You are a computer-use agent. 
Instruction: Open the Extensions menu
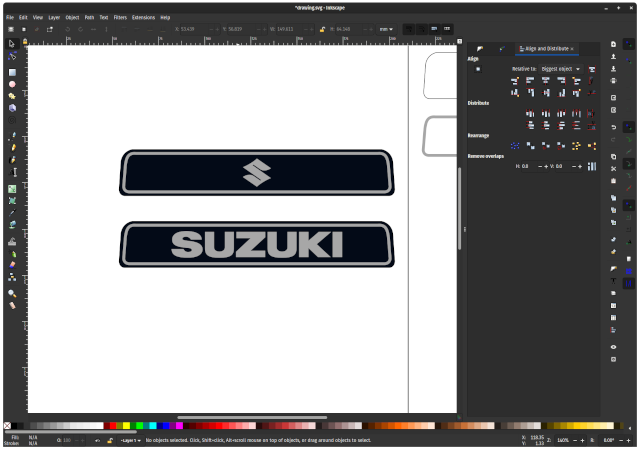(x=144, y=17)
